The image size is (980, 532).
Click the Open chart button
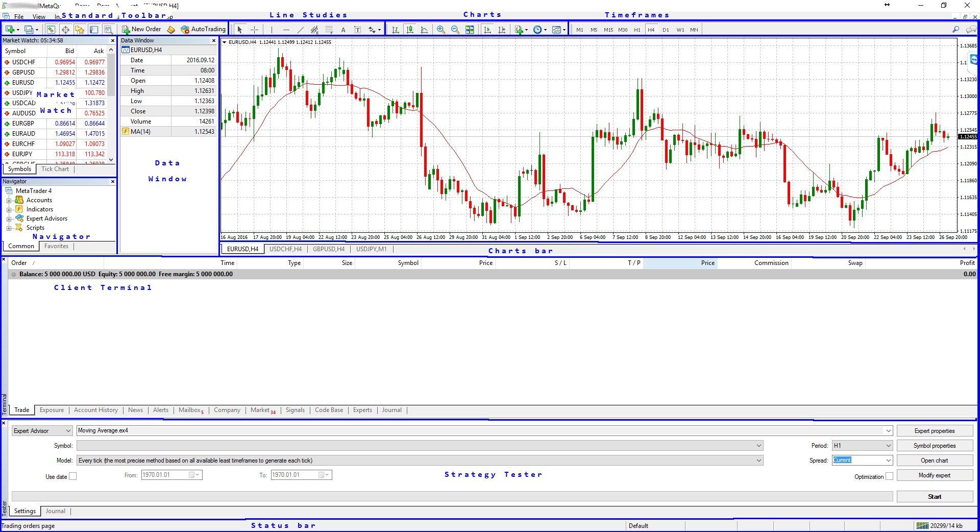(x=935, y=461)
